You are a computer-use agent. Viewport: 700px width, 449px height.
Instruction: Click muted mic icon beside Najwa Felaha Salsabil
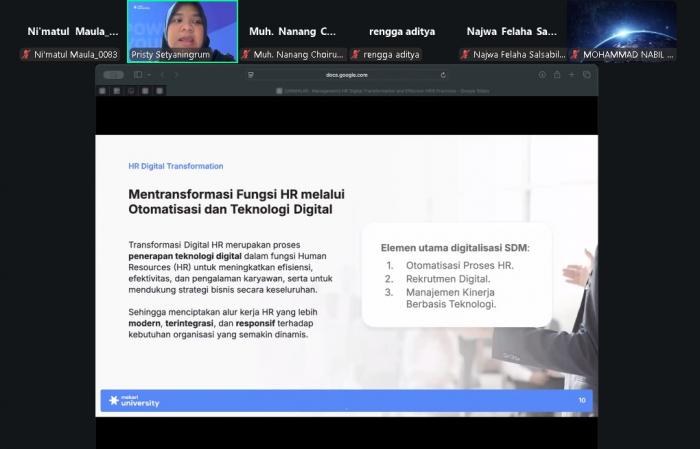[466, 54]
